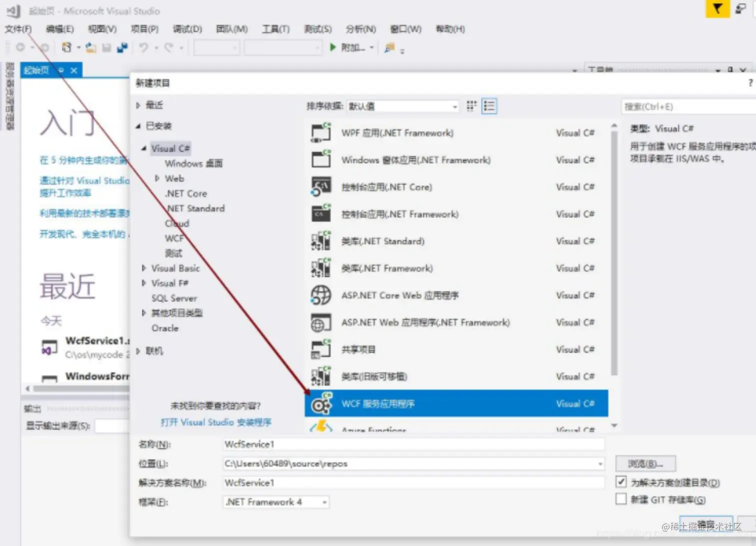This screenshot has height=546, width=756.
Task: Select ASP.NET Web Application (.NET Framework) template
Action: (456, 322)
